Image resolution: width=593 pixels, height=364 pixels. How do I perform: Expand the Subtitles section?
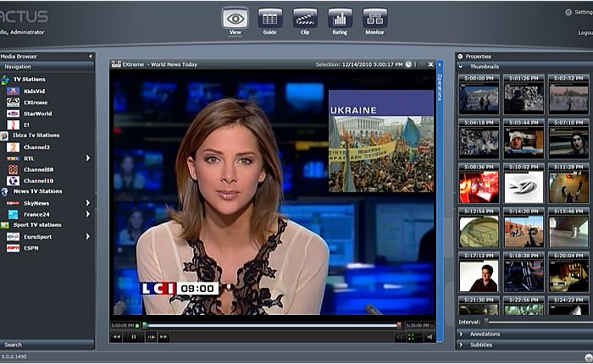461,345
